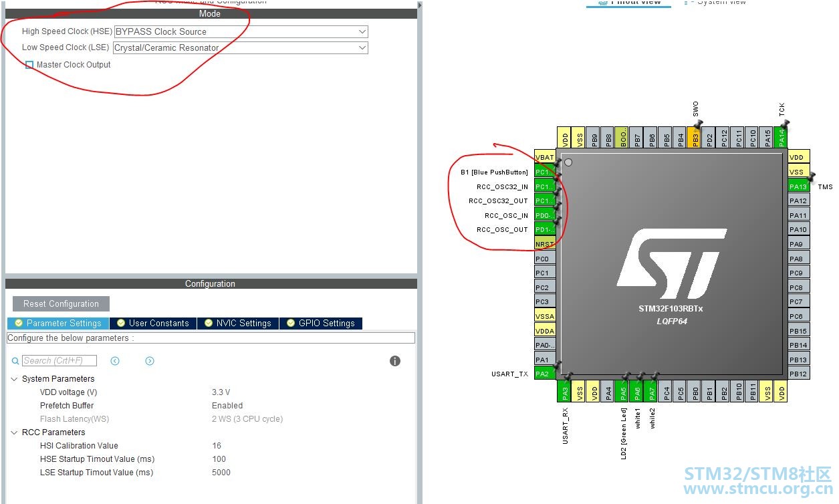The width and height of the screenshot is (839, 504).
Task: Click the PB0 pin
Action: pos(695,391)
